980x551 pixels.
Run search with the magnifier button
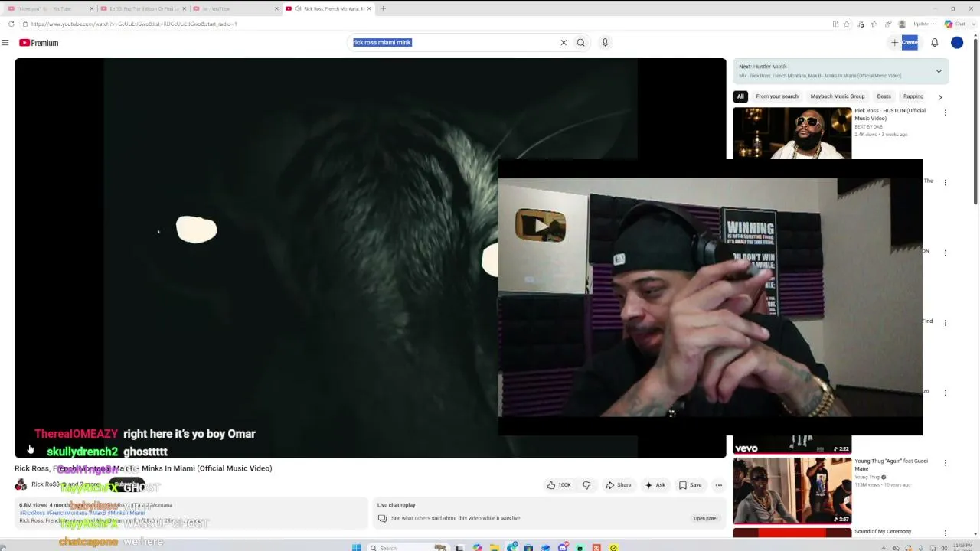pos(580,43)
